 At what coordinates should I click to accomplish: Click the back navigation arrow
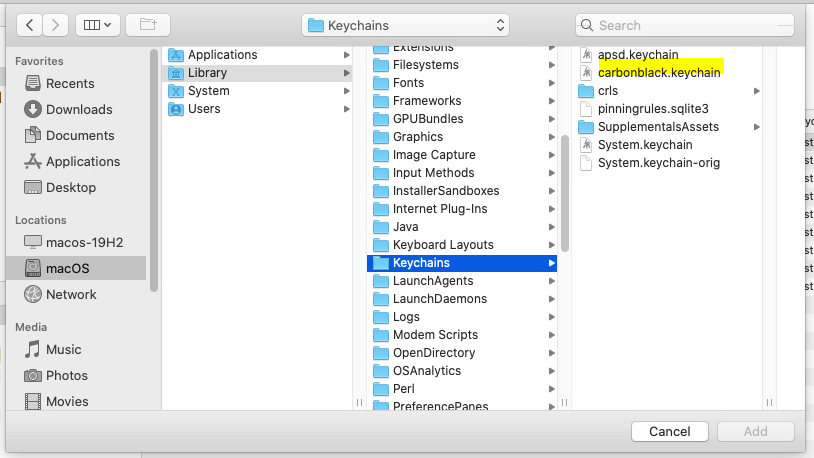[x=29, y=24]
